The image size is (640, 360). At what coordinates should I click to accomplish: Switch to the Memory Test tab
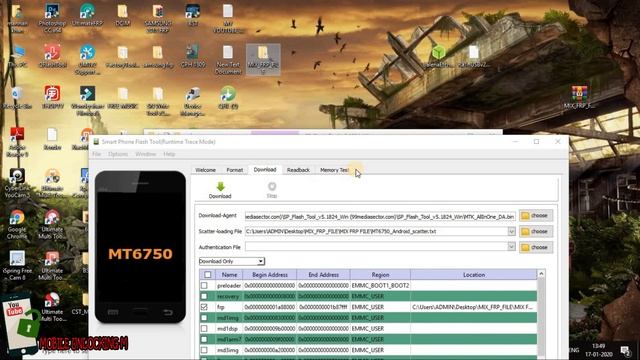click(x=334, y=170)
